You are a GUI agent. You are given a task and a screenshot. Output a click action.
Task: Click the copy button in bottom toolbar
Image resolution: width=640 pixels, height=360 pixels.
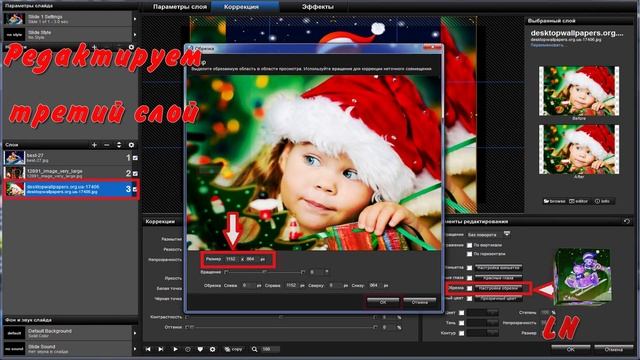coord(233,349)
